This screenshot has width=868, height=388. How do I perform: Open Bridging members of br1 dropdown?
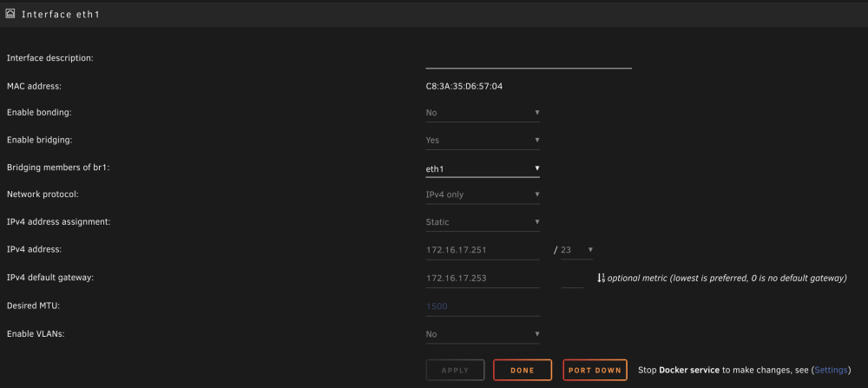point(483,168)
